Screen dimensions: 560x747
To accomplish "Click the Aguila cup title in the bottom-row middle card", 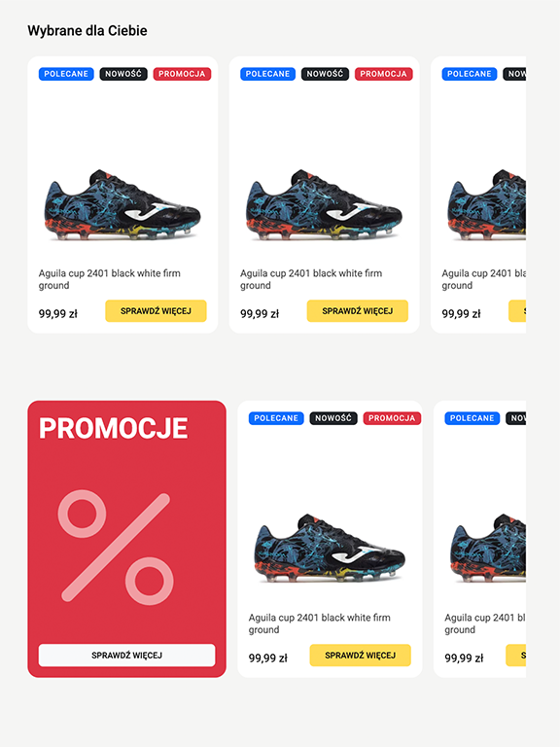I will pyautogui.click(x=320, y=623).
